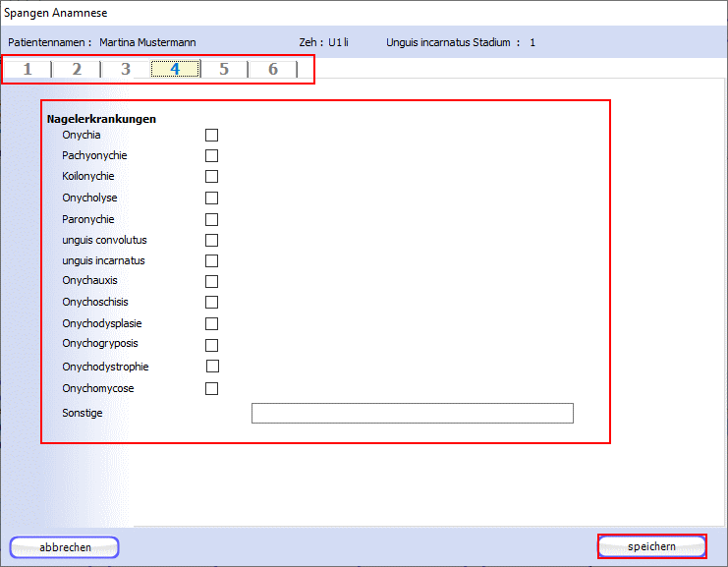This screenshot has width=728, height=567.
Task: Select tab 3 of the anamnesis
Action: click(x=126, y=69)
